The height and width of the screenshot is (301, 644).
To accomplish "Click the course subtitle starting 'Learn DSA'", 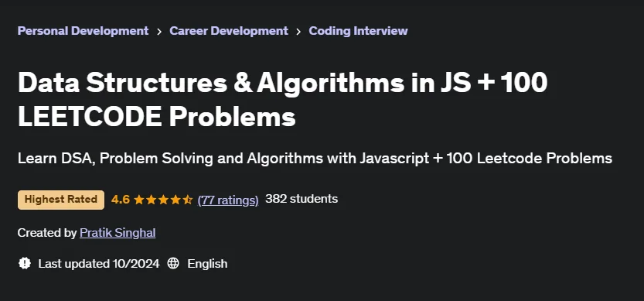I will [315, 159].
